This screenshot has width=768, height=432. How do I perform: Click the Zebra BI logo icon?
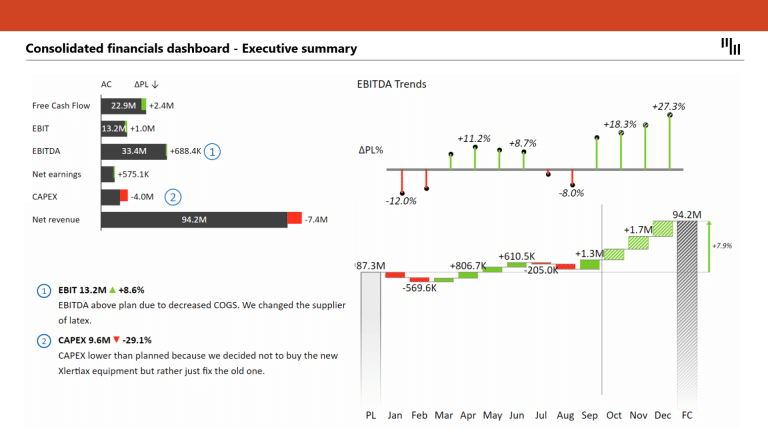coord(730,47)
